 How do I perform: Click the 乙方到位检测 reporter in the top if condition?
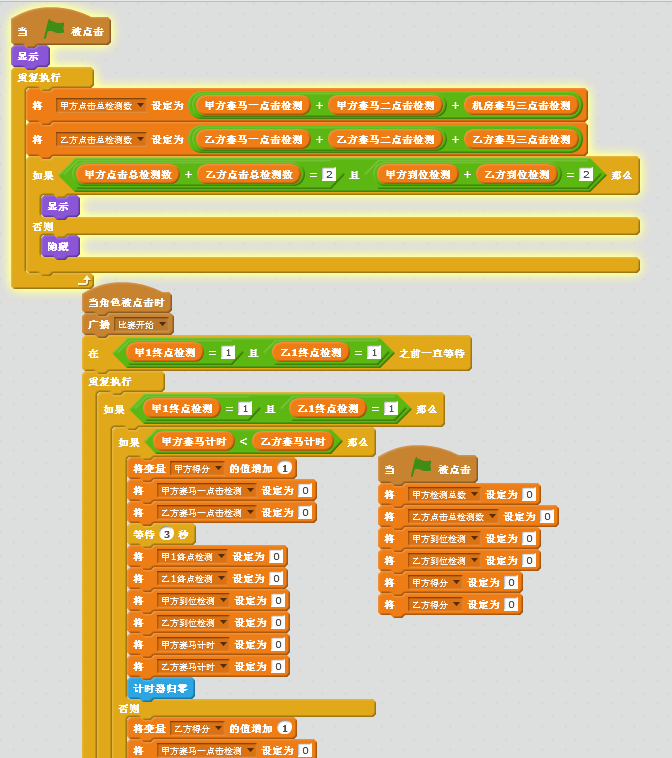516,174
